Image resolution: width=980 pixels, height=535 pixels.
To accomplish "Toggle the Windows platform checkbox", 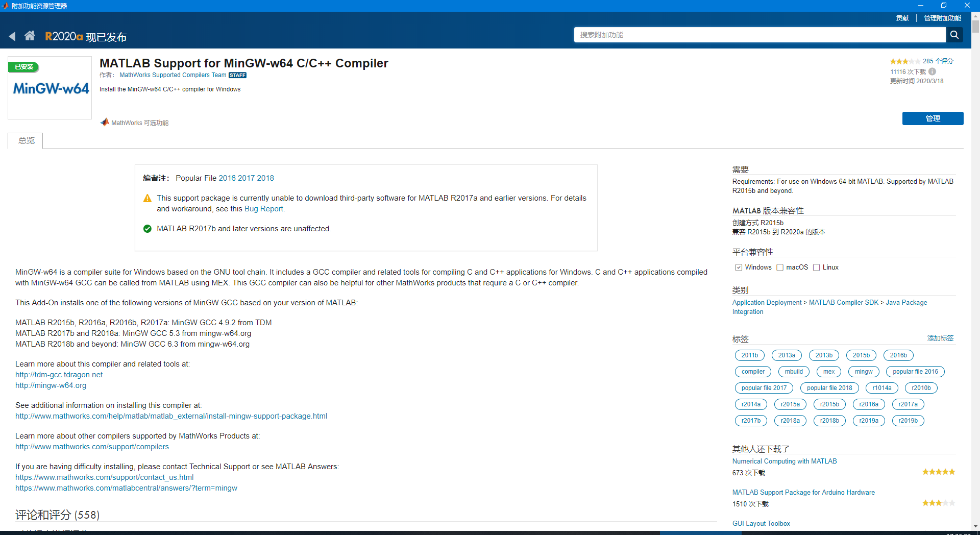I will tap(738, 267).
